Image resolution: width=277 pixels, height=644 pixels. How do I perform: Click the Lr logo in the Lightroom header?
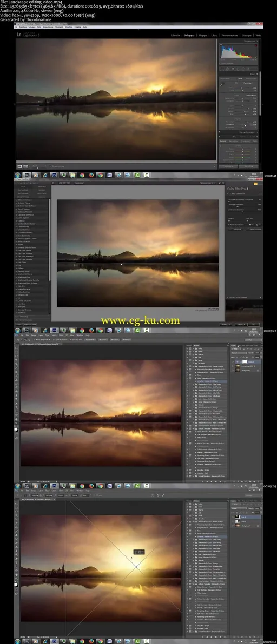click(x=19, y=35)
